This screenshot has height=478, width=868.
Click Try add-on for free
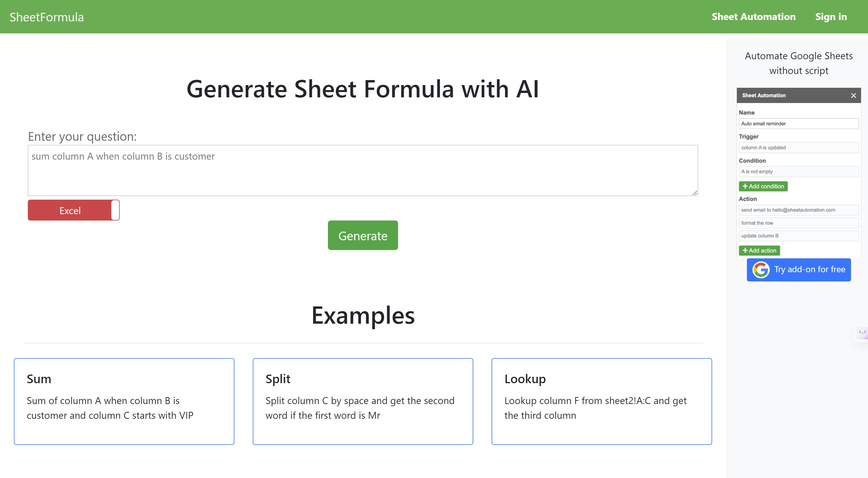(799, 270)
